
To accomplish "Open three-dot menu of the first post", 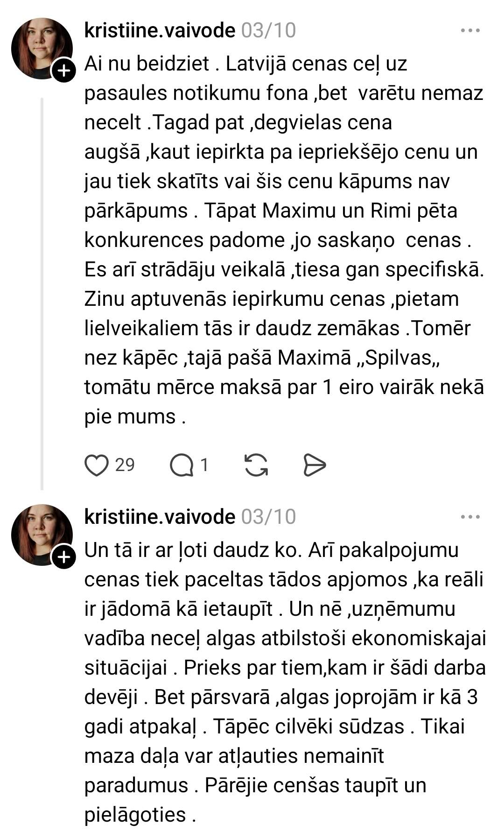I will (470, 31).
